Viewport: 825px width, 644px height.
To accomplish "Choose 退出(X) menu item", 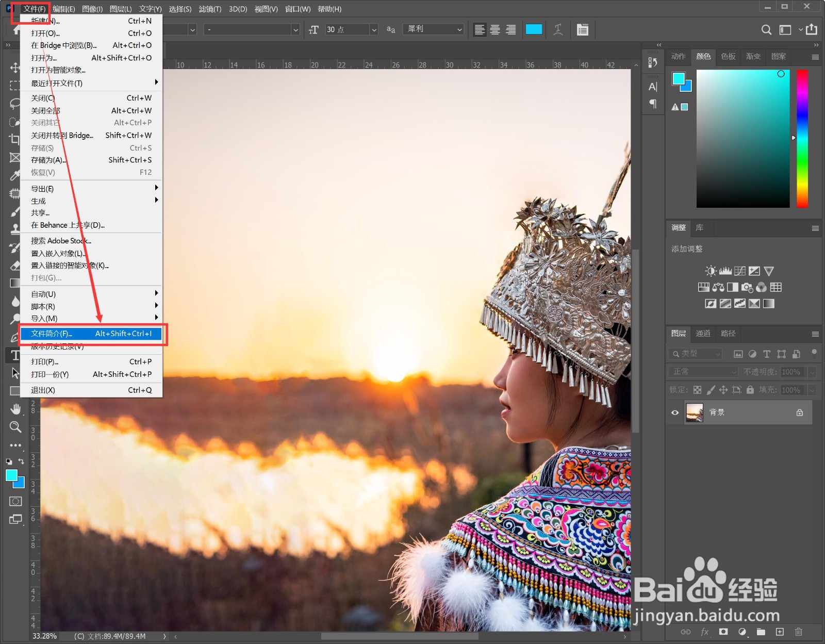I will (x=91, y=390).
